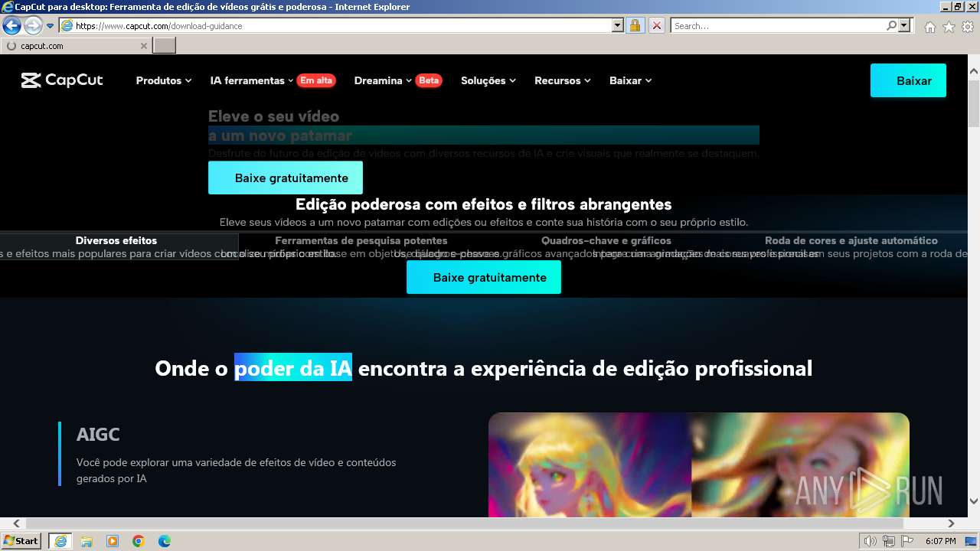The width and height of the screenshot is (980, 551).
Task: Expand the Produtos menu
Action: (164, 80)
